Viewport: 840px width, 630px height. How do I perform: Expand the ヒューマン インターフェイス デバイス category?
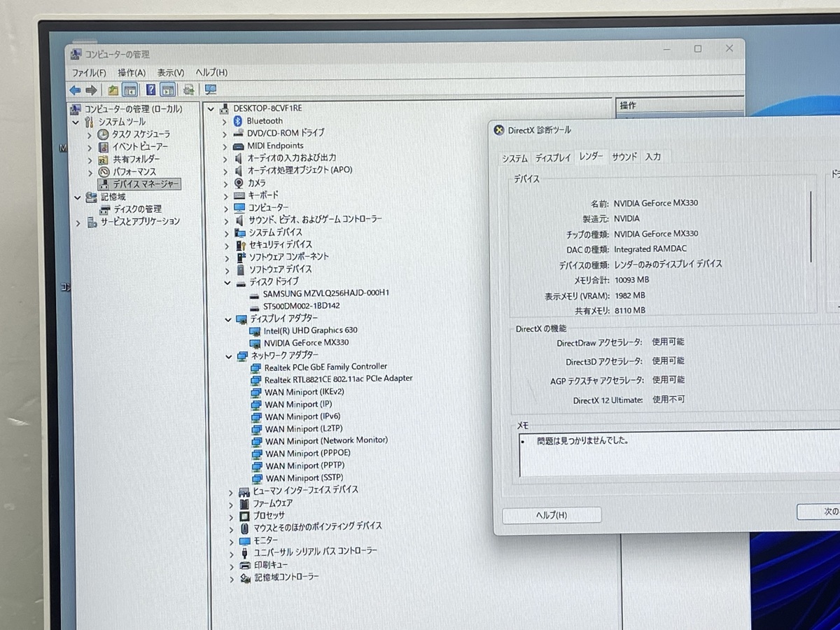[230, 492]
